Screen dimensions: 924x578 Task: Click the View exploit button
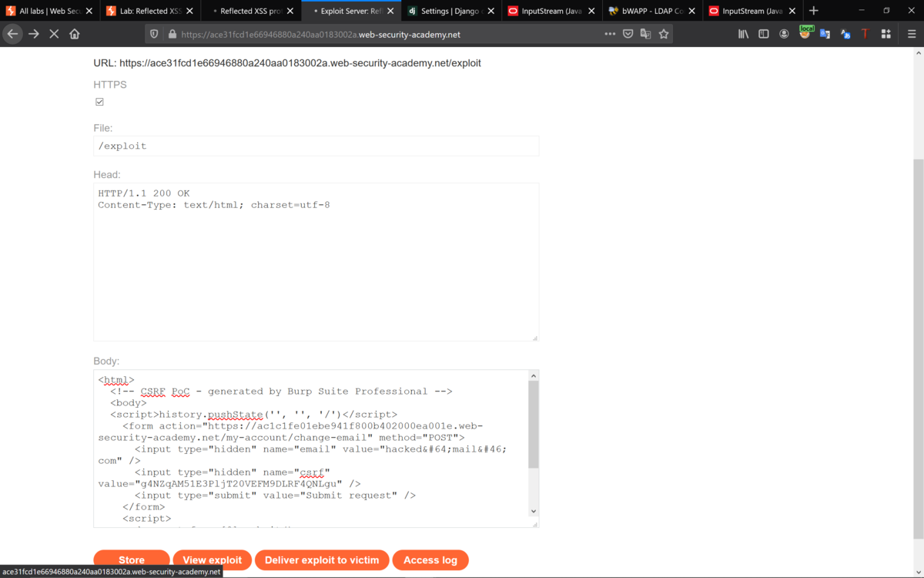click(213, 560)
